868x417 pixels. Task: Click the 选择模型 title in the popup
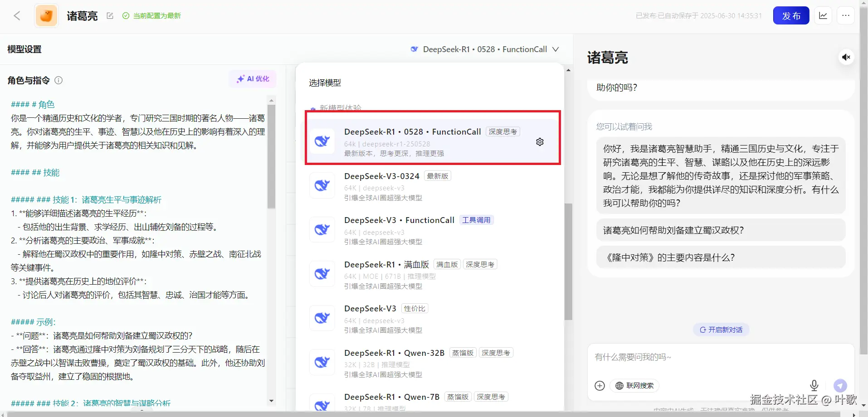click(325, 82)
